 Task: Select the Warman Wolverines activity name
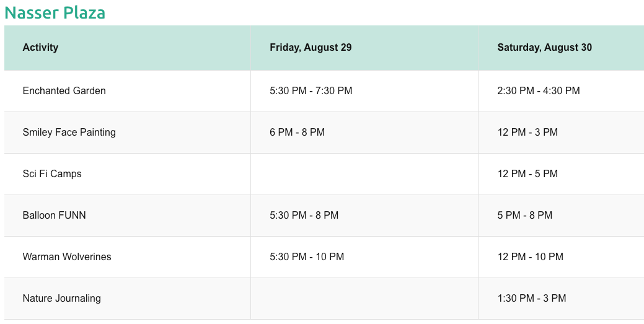pos(67,257)
